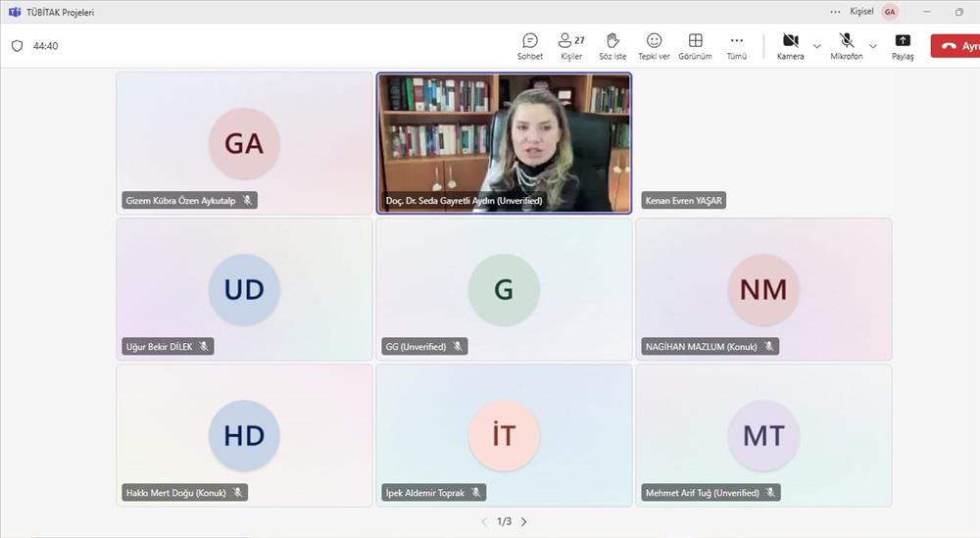Click the Paylaş share screen icon
Image resolution: width=980 pixels, height=538 pixels.
tap(903, 45)
